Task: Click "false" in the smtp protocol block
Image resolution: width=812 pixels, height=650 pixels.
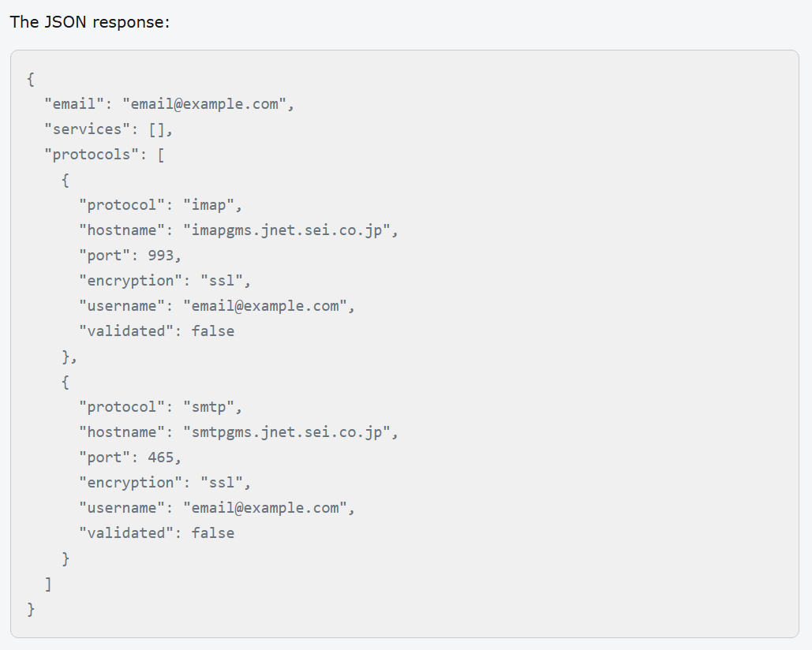Action: tap(212, 532)
